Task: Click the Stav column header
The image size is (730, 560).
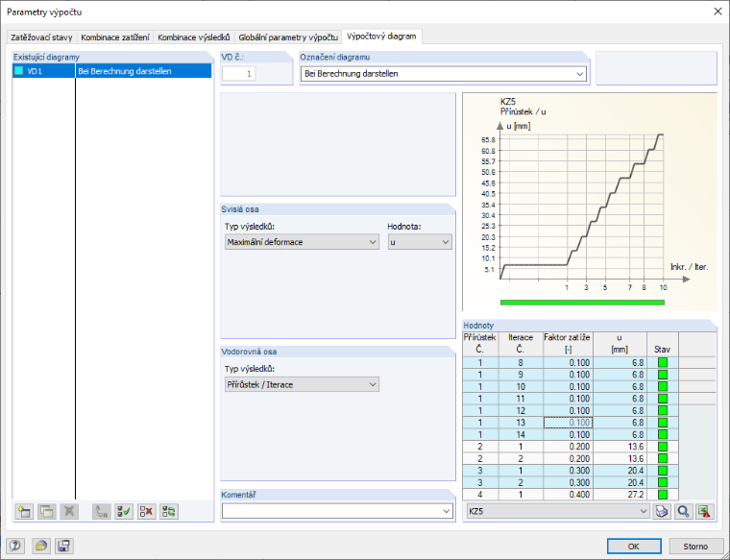Action: point(662,344)
